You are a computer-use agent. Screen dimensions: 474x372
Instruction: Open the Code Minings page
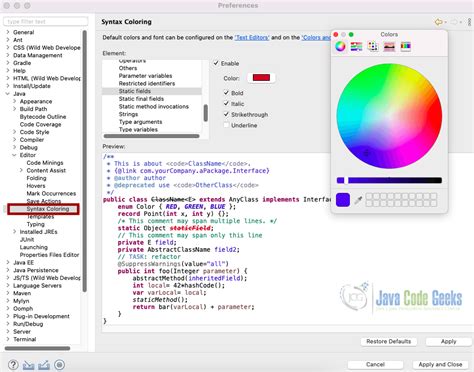[45, 163]
